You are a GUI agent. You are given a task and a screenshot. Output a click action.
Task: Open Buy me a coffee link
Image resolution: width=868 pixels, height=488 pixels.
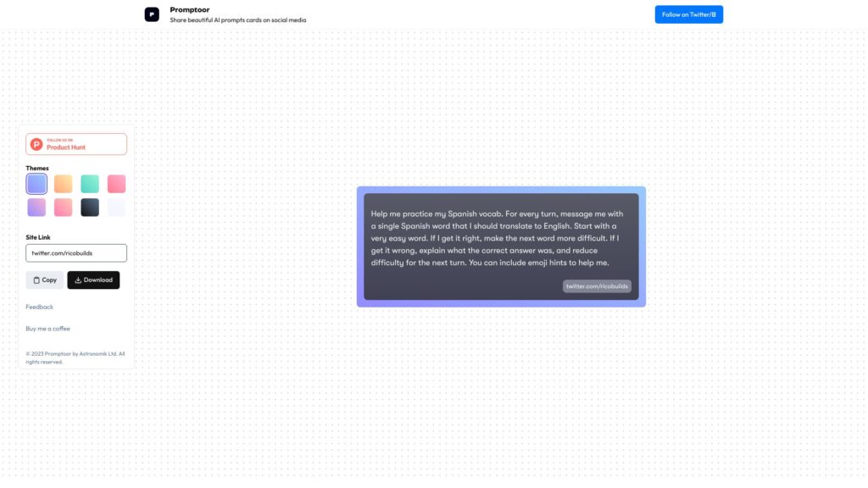click(48, 329)
